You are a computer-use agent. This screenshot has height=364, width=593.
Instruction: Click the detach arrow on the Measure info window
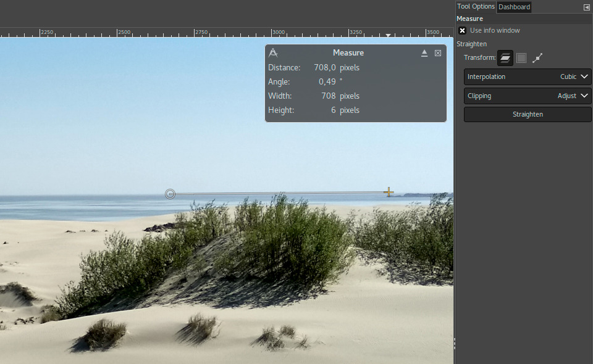click(424, 53)
